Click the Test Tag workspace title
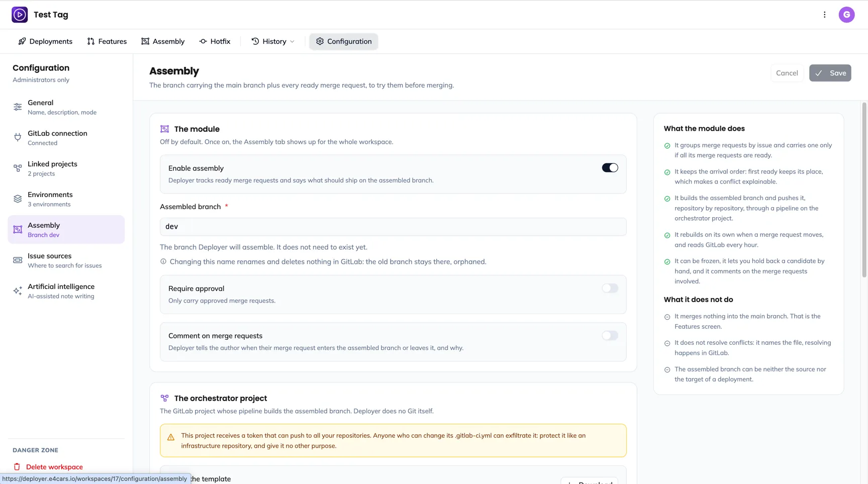Screen dimensions: 868x484 [51, 15]
